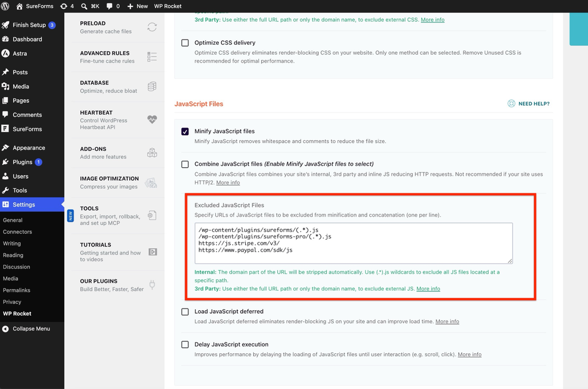Open the Reading settings submenu
The height and width of the screenshot is (389, 588).
[13, 255]
